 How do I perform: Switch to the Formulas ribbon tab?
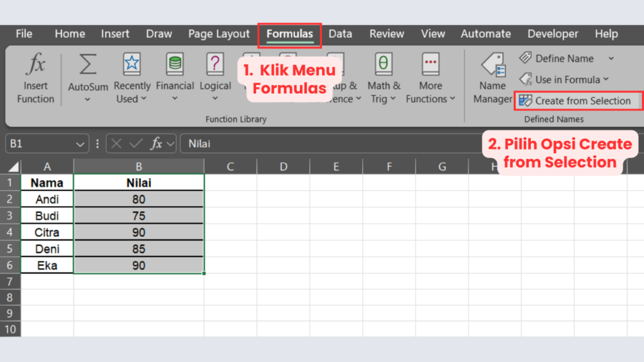click(289, 34)
